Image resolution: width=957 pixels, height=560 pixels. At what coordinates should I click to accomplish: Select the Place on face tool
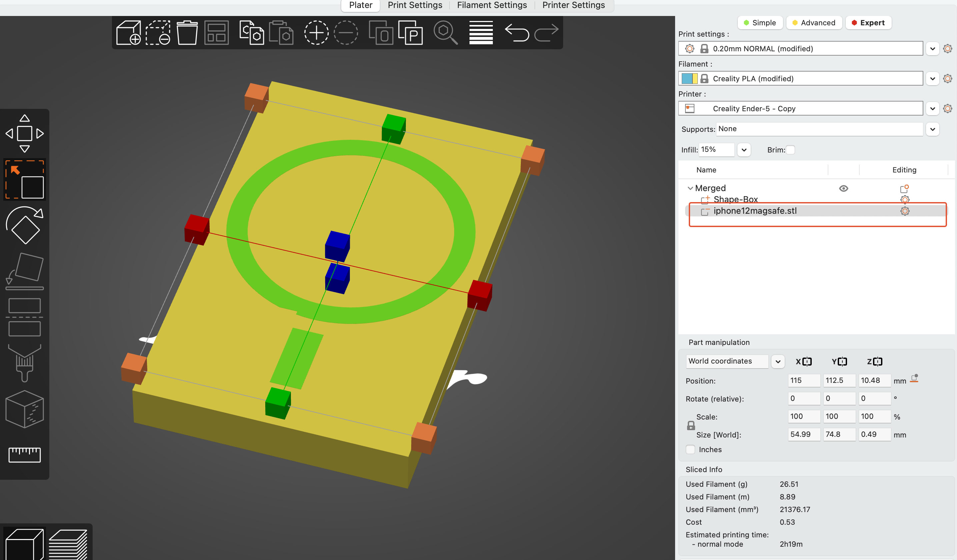[25, 271]
